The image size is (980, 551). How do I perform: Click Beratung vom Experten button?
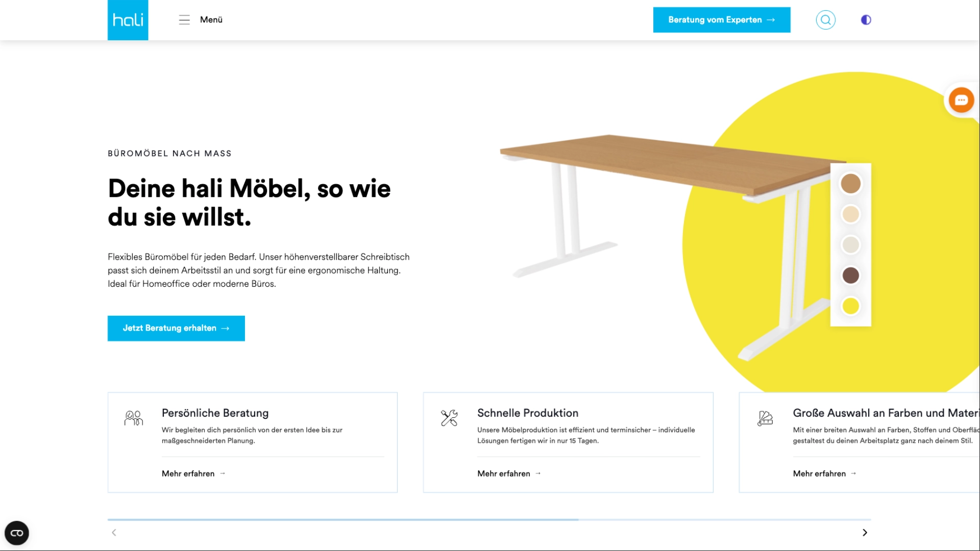pos(721,20)
